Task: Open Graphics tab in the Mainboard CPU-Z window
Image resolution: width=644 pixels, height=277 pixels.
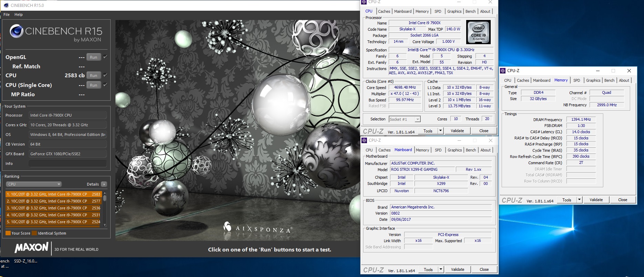Action: (x=454, y=150)
